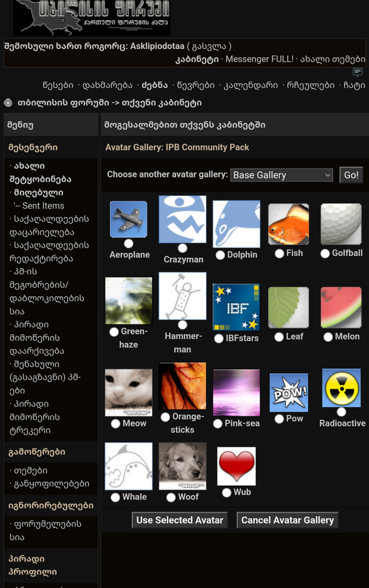369x588 pixels.
Task: Click the Pink-sea avatar image
Action: coord(236,393)
